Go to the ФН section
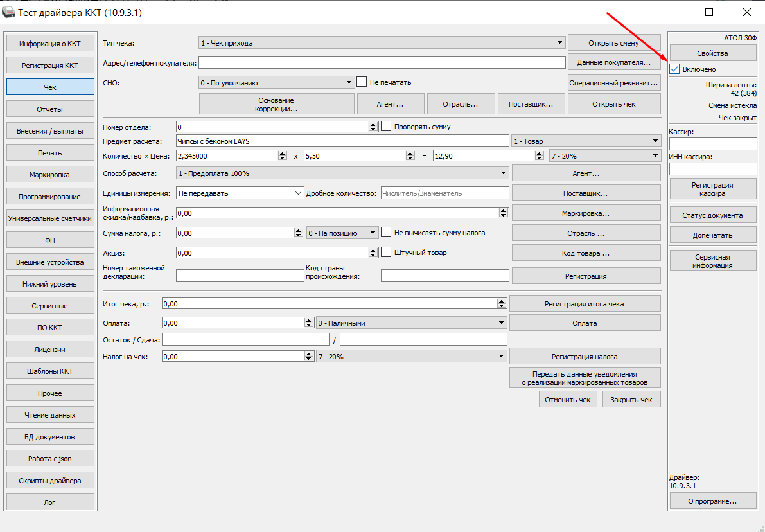 pyautogui.click(x=50, y=240)
